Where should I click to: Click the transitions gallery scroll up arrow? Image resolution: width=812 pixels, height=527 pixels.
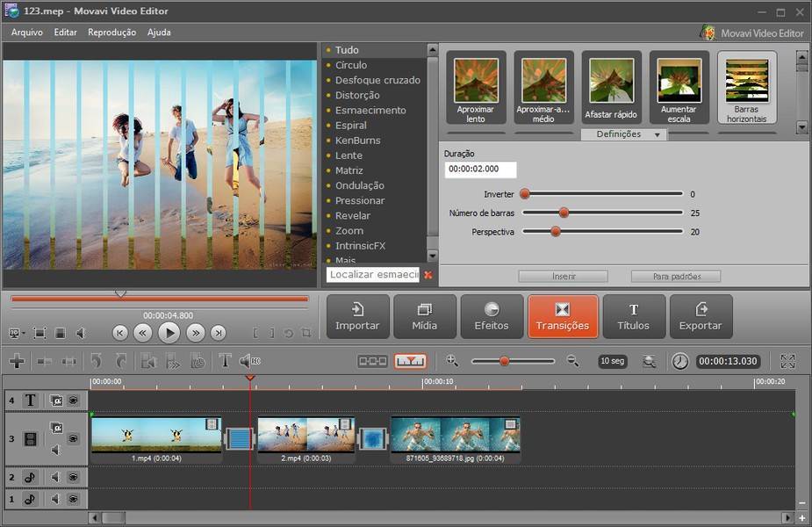[801, 56]
